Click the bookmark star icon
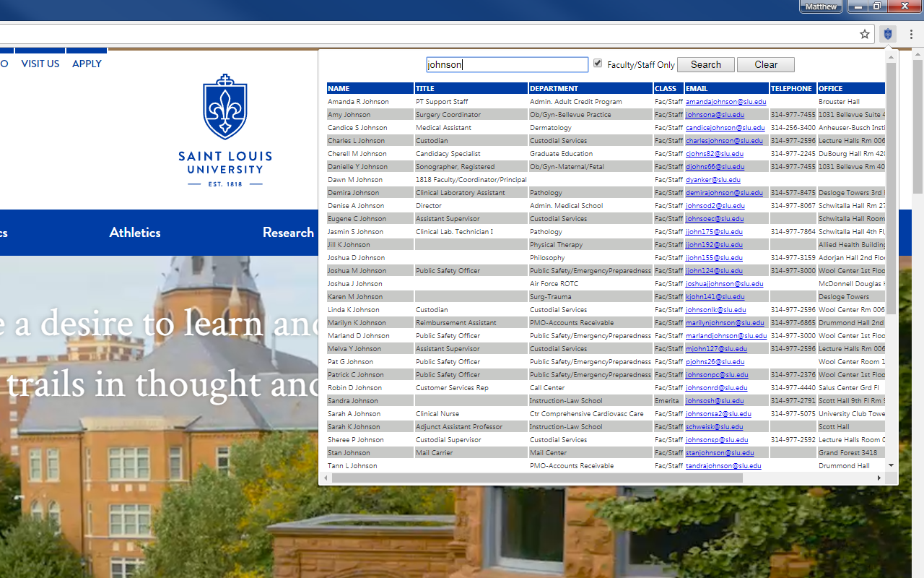Screen dimensions: 924x578 865,34
